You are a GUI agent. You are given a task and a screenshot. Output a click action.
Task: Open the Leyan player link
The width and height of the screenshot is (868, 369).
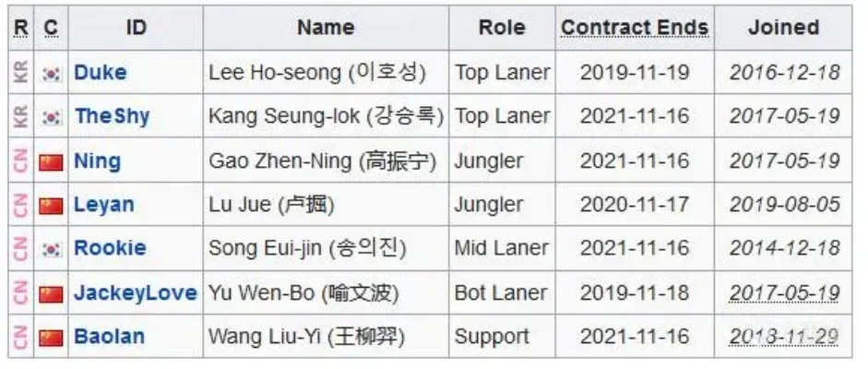(104, 205)
